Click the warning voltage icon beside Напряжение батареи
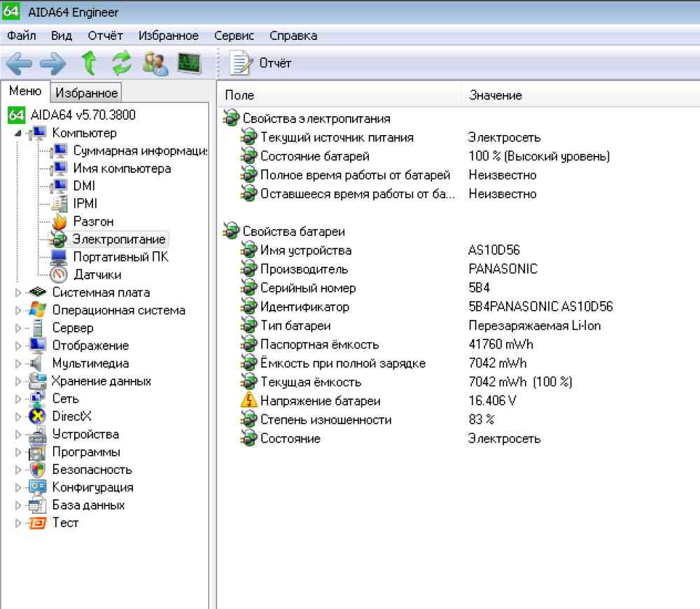 [x=248, y=400]
